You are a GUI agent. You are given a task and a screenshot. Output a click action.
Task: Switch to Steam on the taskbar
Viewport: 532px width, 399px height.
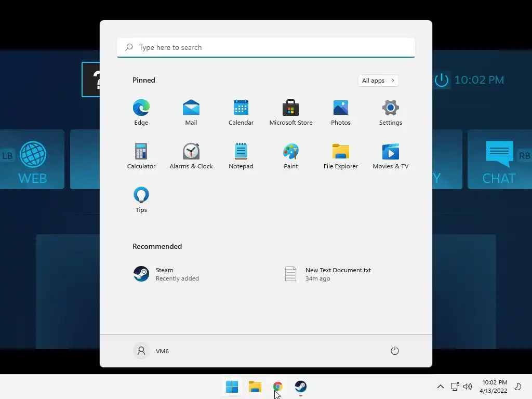pos(301,387)
